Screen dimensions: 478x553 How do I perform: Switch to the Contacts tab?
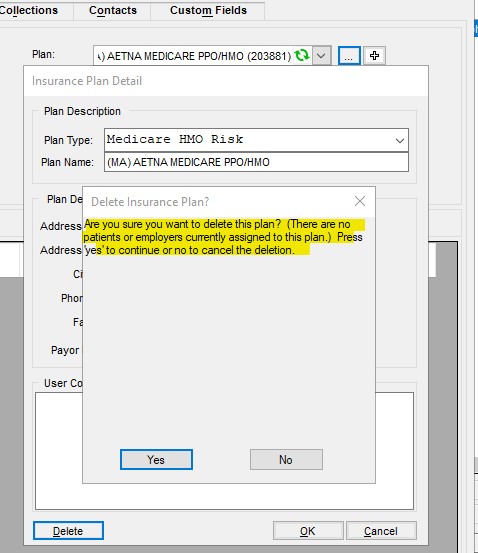click(113, 10)
